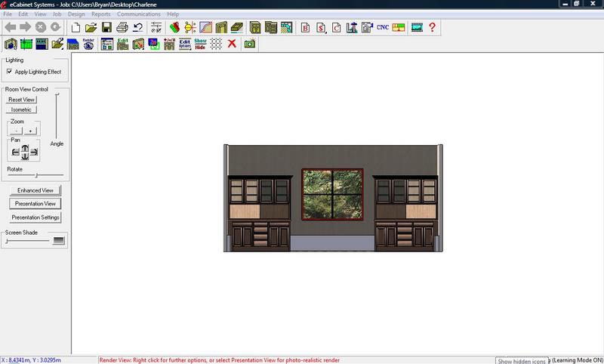Click the C document icon
Image resolution: width=604 pixels, height=364 pixels.
click(336, 27)
